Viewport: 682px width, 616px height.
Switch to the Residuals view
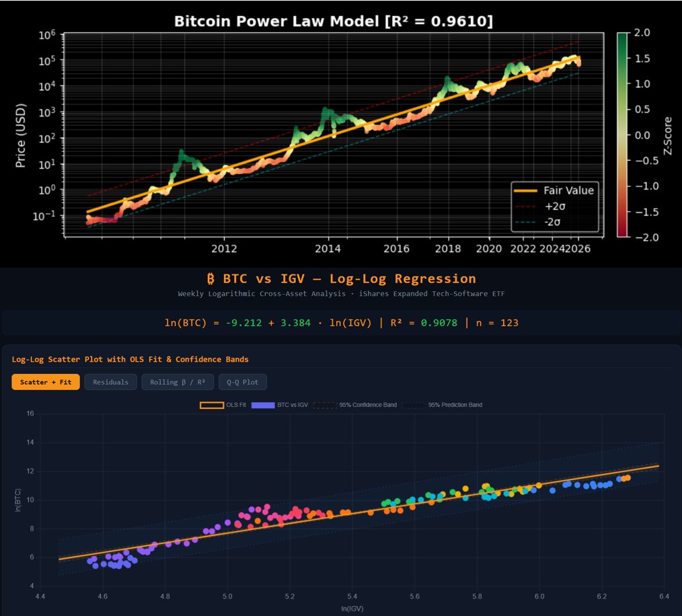(x=111, y=382)
